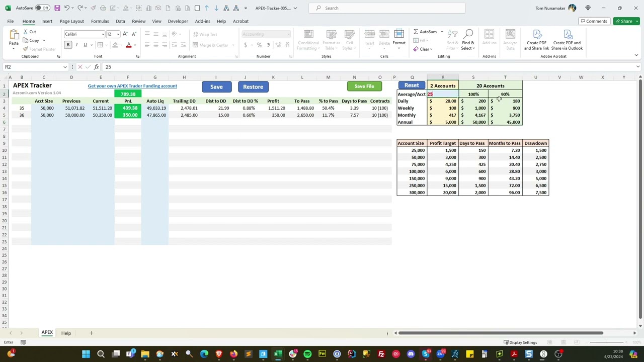Switch to the Insert ribbon tab
The width and height of the screenshot is (644, 362).
point(47,21)
